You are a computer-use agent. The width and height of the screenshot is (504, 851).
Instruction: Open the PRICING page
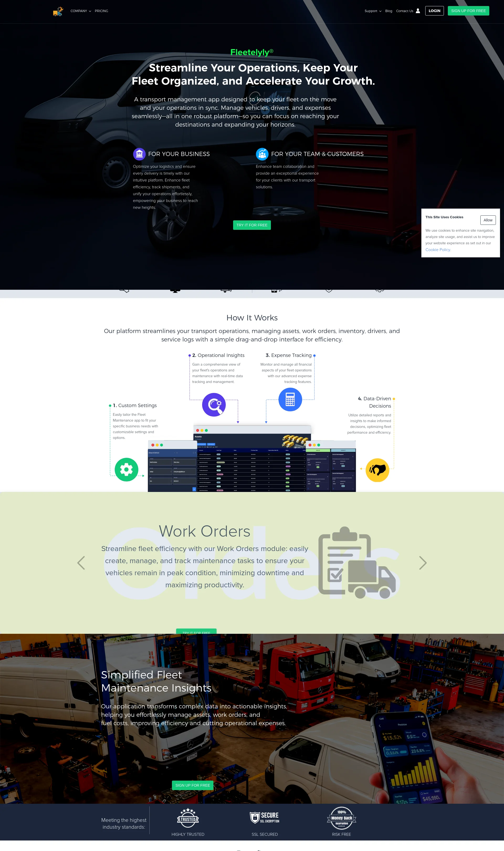(x=102, y=11)
